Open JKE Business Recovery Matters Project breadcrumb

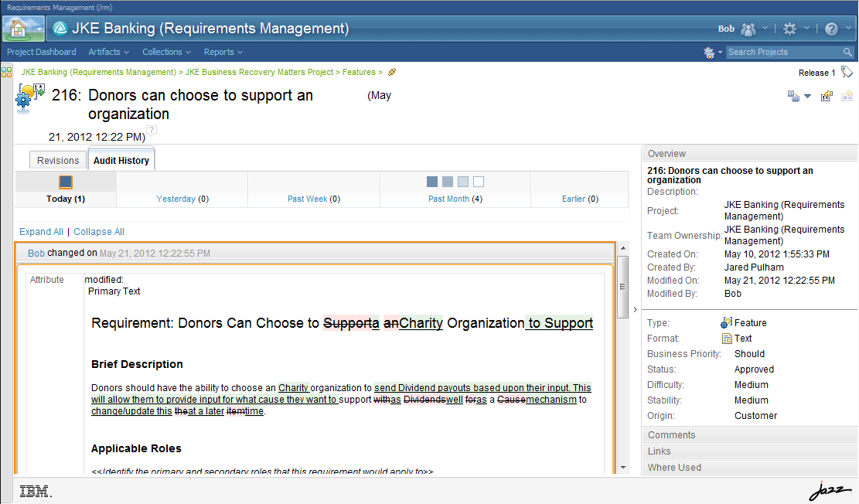click(259, 73)
